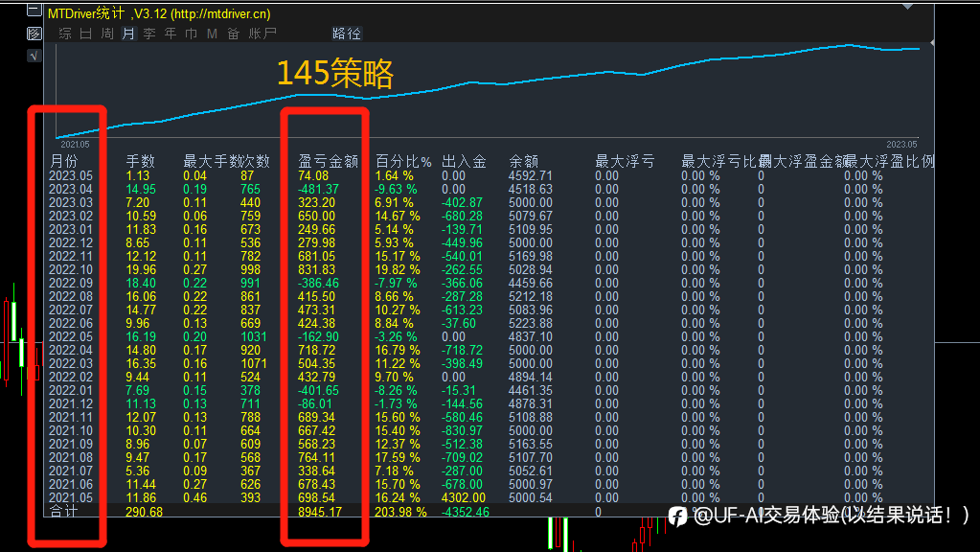Click the 月份 column header
980x552 pixels.
point(64,161)
